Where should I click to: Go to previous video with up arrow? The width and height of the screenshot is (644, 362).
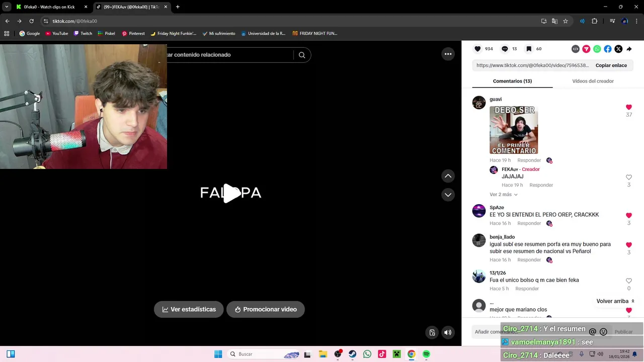pos(448,176)
